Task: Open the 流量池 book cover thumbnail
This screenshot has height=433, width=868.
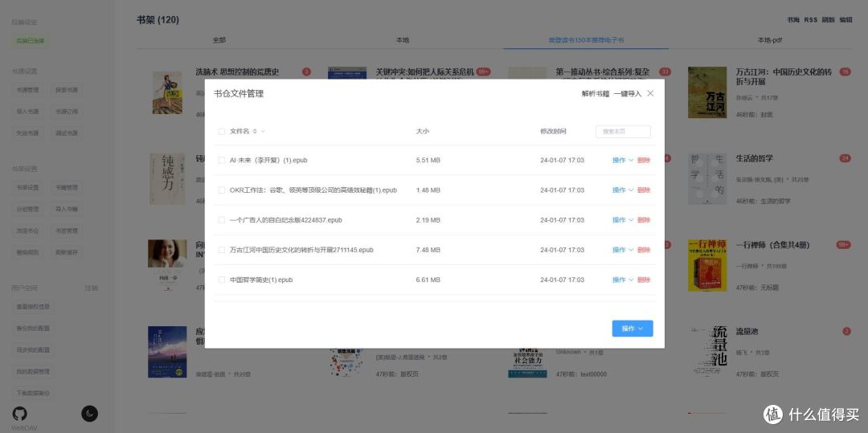Action: pyautogui.click(x=707, y=352)
